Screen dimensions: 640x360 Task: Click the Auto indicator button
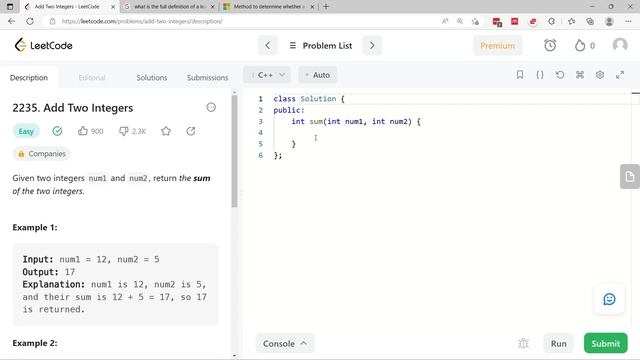(x=318, y=75)
